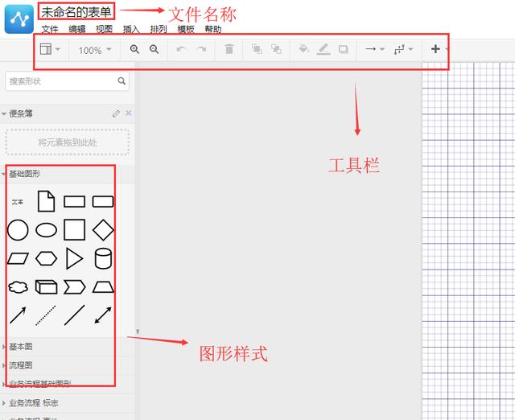Viewport: 515px width, 420px height.
Task: Select the bidirectional arrow shape
Action: (x=103, y=315)
